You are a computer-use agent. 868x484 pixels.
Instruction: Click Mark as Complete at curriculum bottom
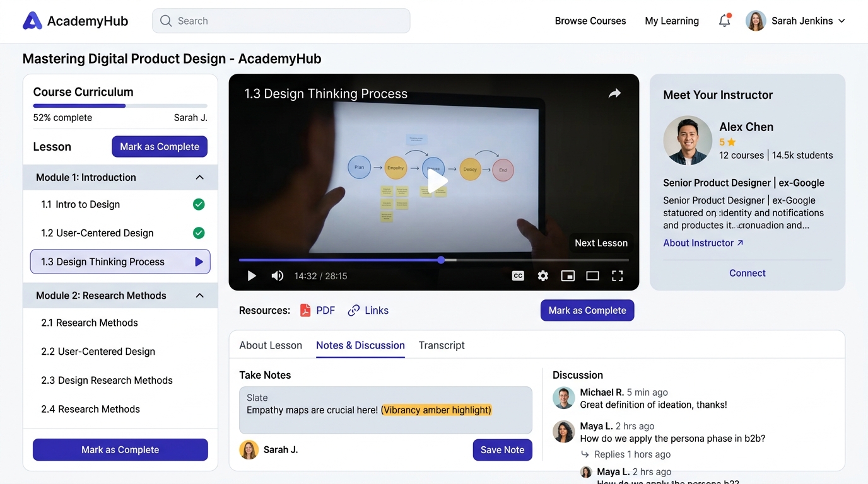120,449
